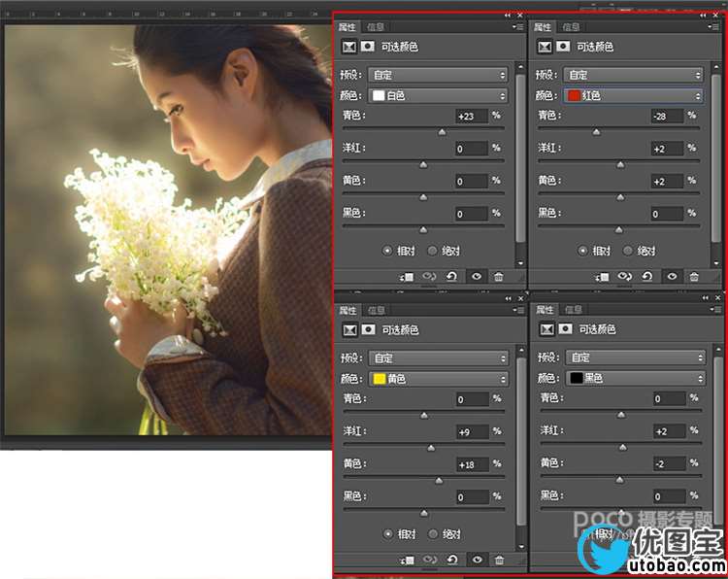Screen dimensions: 728x579
Task: Toggle layer visibility eye in 红色 panel
Action: tap(672, 277)
